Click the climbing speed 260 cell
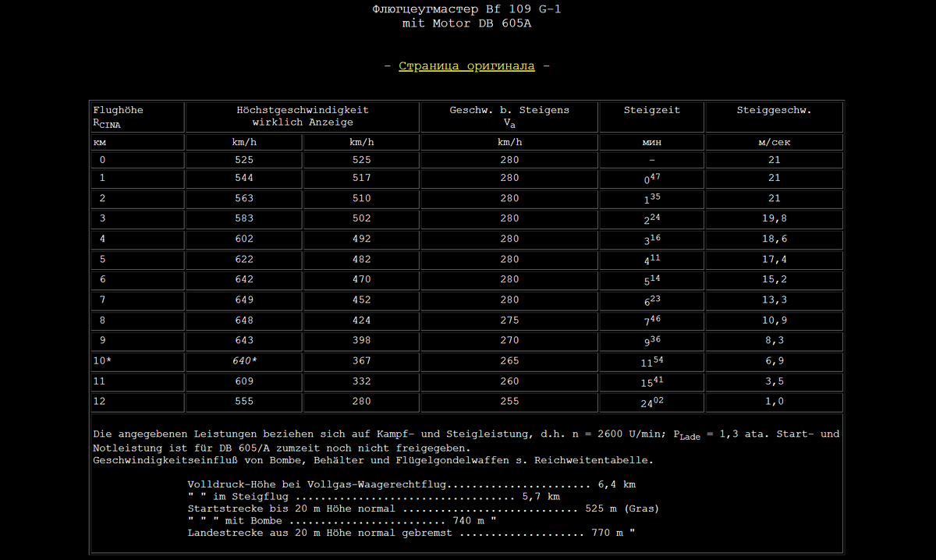 pyautogui.click(x=509, y=381)
